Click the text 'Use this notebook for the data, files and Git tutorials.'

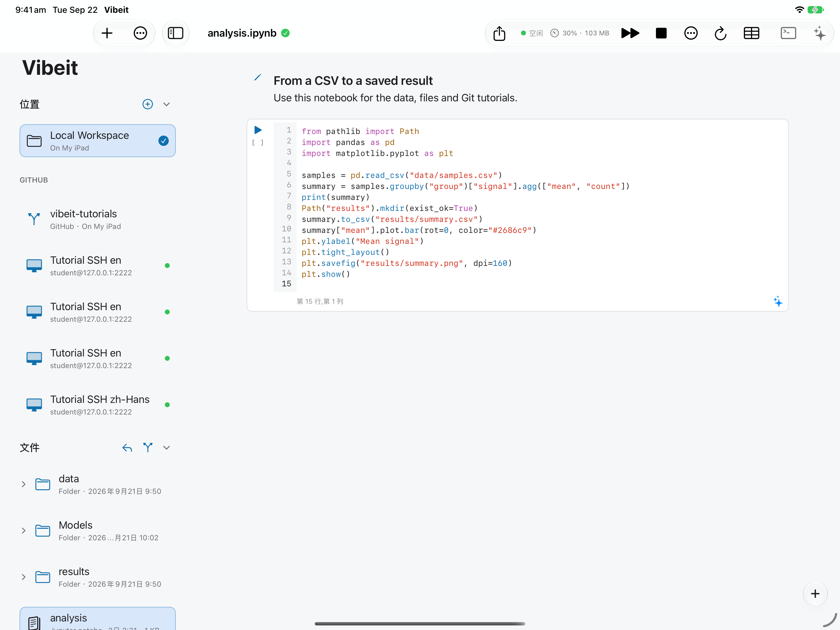[x=395, y=98]
